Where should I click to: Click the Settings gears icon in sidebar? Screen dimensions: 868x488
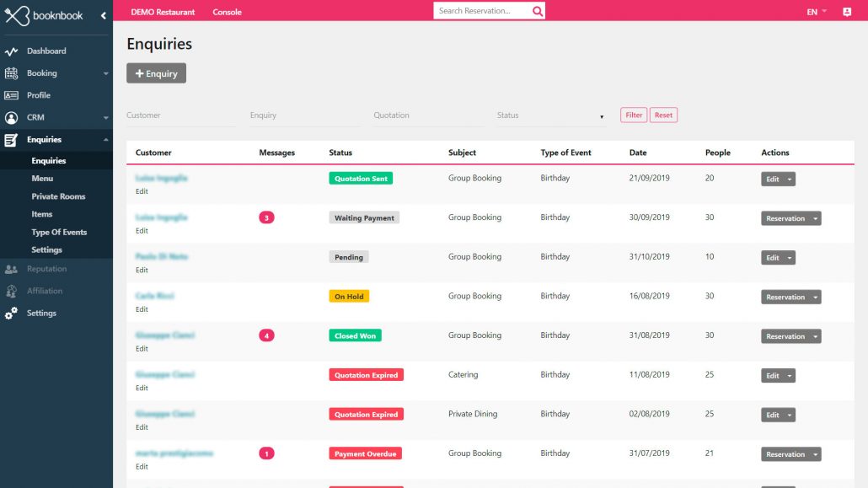pos(12,314)
